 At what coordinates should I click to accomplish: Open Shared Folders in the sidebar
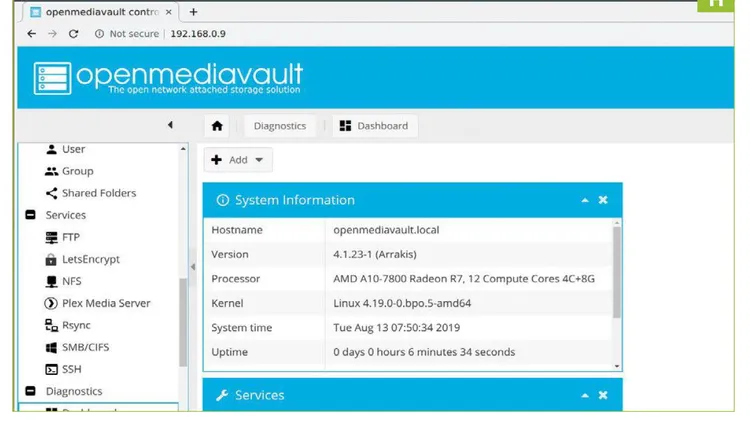click(99, 193)
